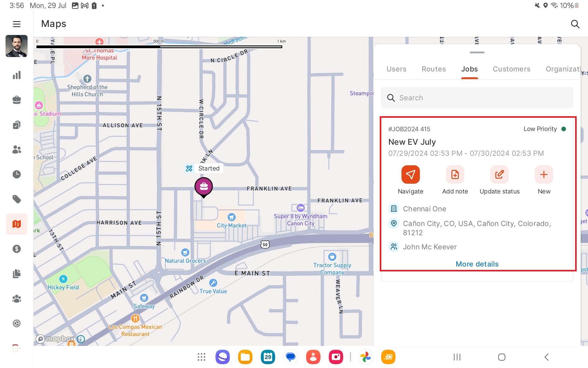Click the user profile photo
This screenshot has width=588, height=368.
coord(17,46)
